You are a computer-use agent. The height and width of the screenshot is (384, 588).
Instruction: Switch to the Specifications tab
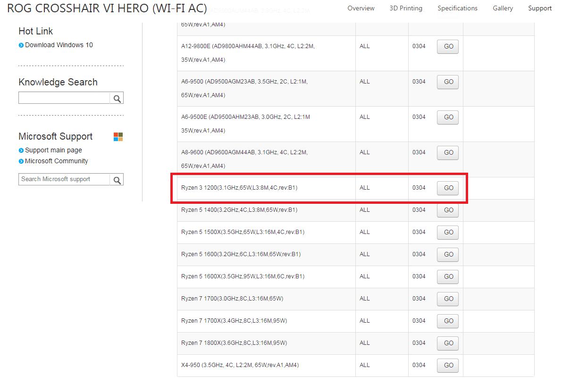click(457, 8)
